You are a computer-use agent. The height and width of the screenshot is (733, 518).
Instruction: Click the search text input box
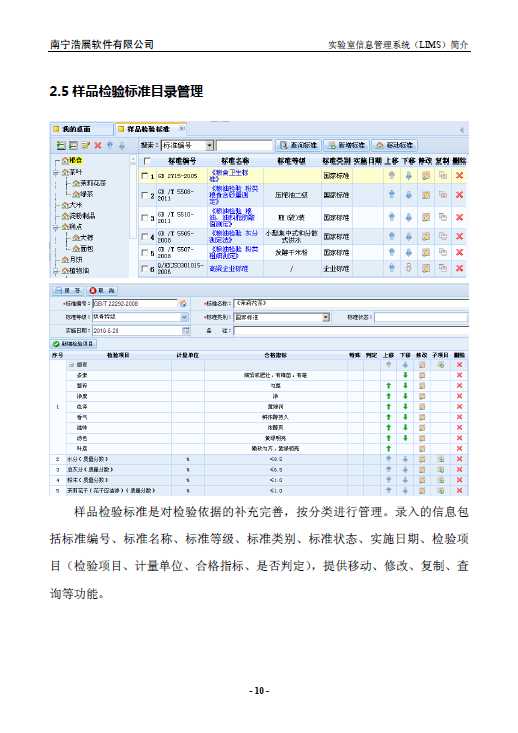(245, 146)
